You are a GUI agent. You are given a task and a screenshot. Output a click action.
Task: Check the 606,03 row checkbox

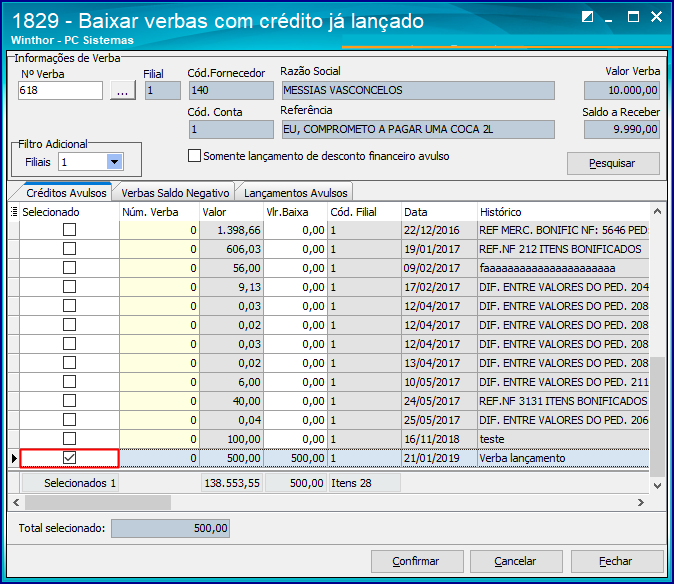[x=69, y=249]
